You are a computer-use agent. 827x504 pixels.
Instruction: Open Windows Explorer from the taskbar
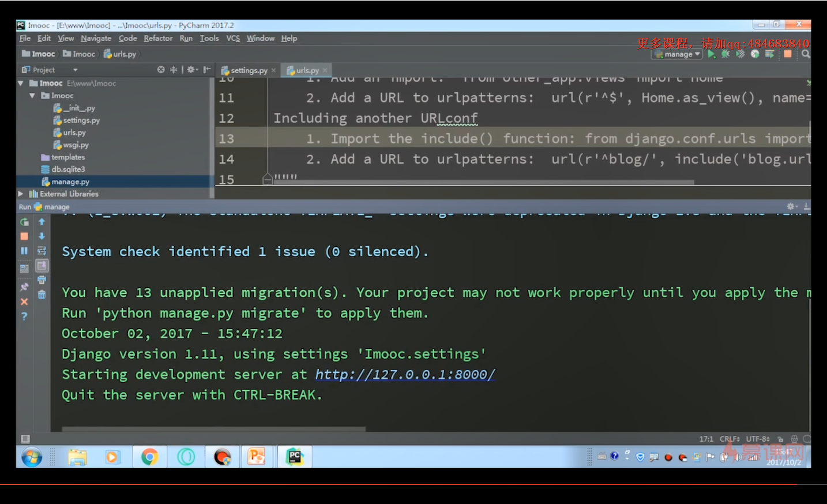pyautogui.click(x=77, y=457)
